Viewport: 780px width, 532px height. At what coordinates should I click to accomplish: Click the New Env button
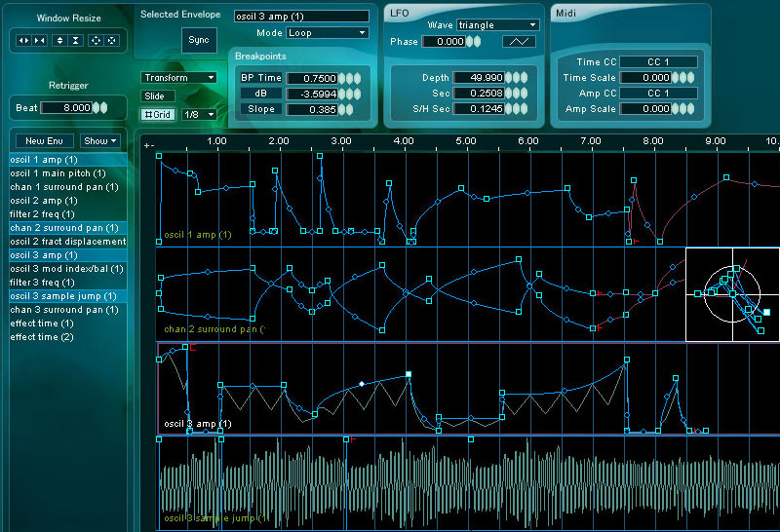point(44,141)
